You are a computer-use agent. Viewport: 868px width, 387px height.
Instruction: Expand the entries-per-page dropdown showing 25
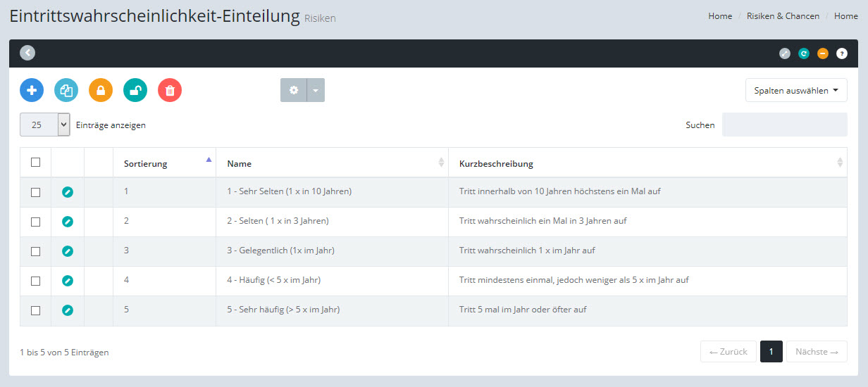(45, 125)
